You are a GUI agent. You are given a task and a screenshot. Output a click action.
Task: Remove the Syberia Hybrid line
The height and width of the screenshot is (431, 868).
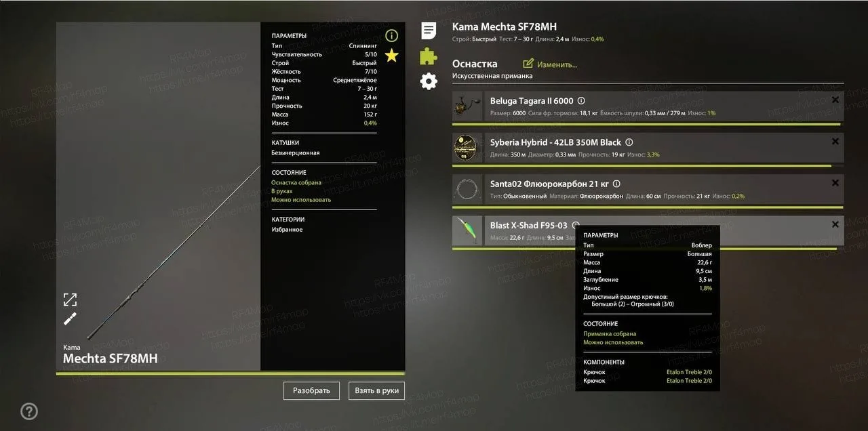835,142
